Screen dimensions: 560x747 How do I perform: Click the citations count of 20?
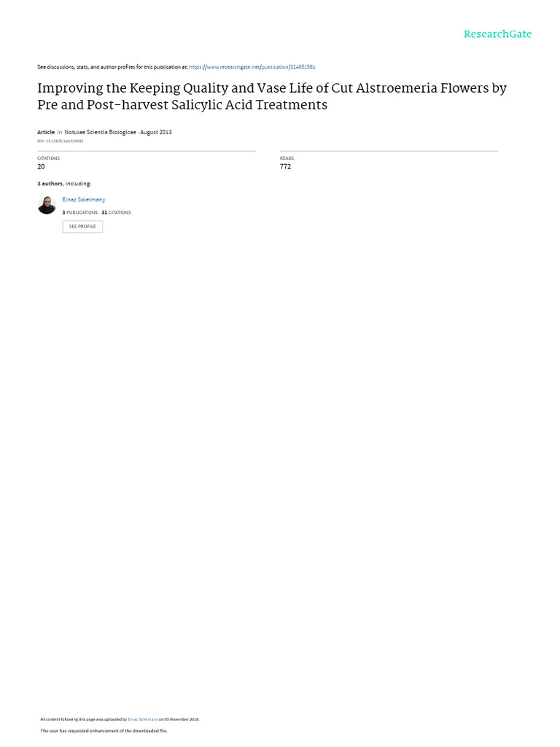(41, 167)
